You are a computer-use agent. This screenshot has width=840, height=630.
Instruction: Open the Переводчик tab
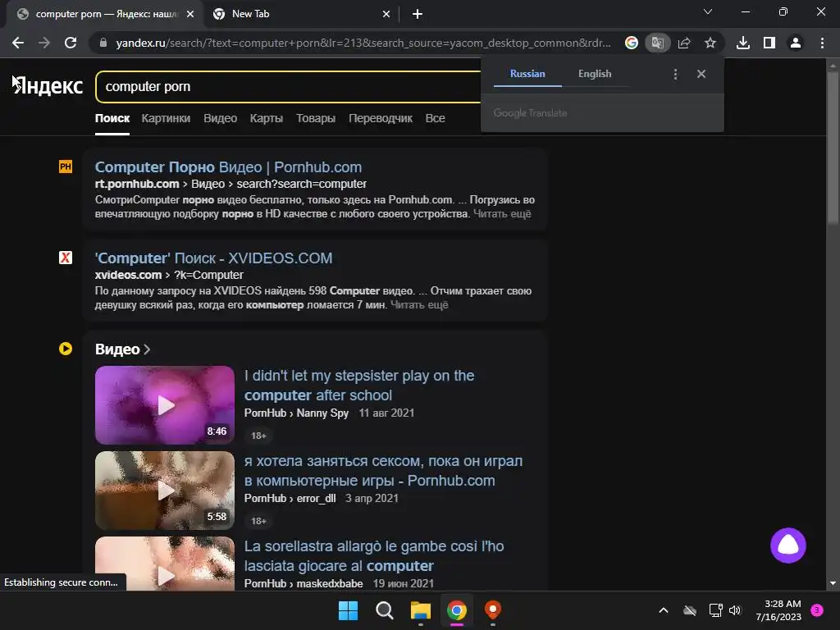pos(381,118)
